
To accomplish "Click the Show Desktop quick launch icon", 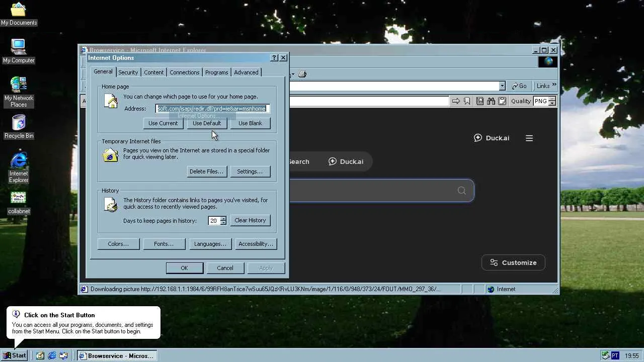I will coord(41,355).
